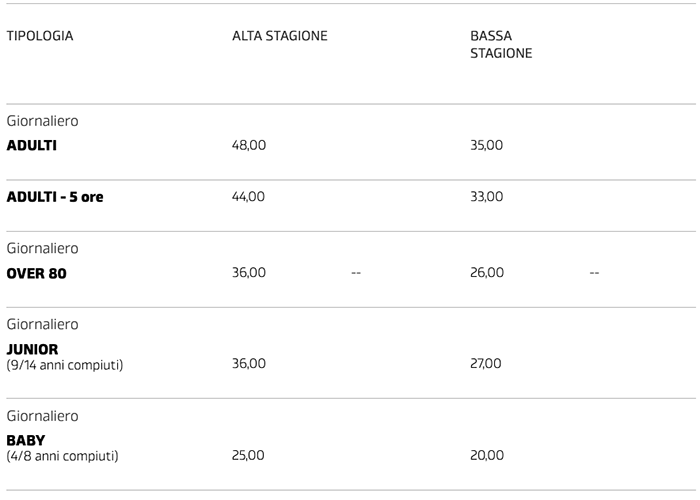This screenshot has width=700, height=500.
Task: Select the 44,00 price for 5 hours
Action: [249, 196]
